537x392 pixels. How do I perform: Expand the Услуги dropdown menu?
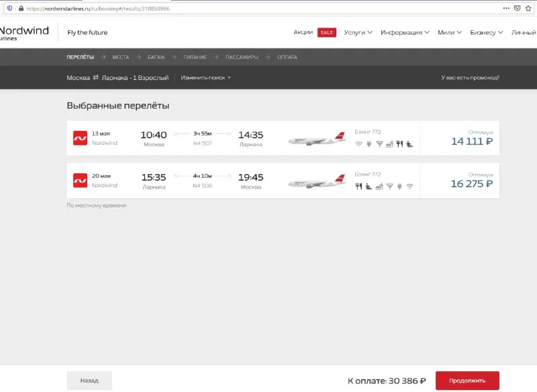tap(358, 32)
